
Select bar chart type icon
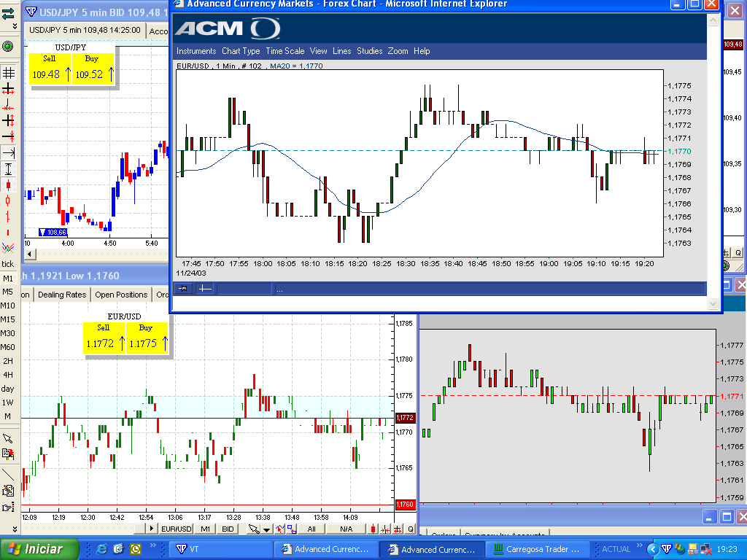pyautogui.click(x=8, y=217)
